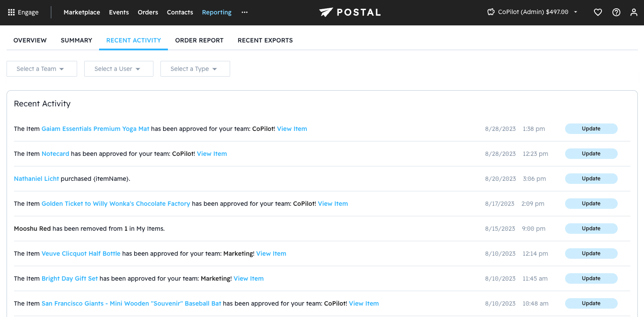Screen dimensions: 644x317
Task: Switch to the Recent Exports tab
Action: point(265,40)
